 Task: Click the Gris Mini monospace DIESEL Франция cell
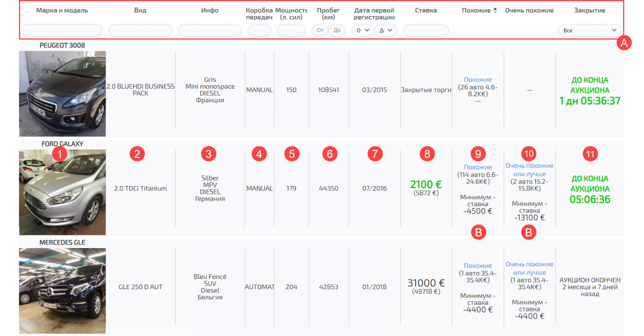click(210, 90)
